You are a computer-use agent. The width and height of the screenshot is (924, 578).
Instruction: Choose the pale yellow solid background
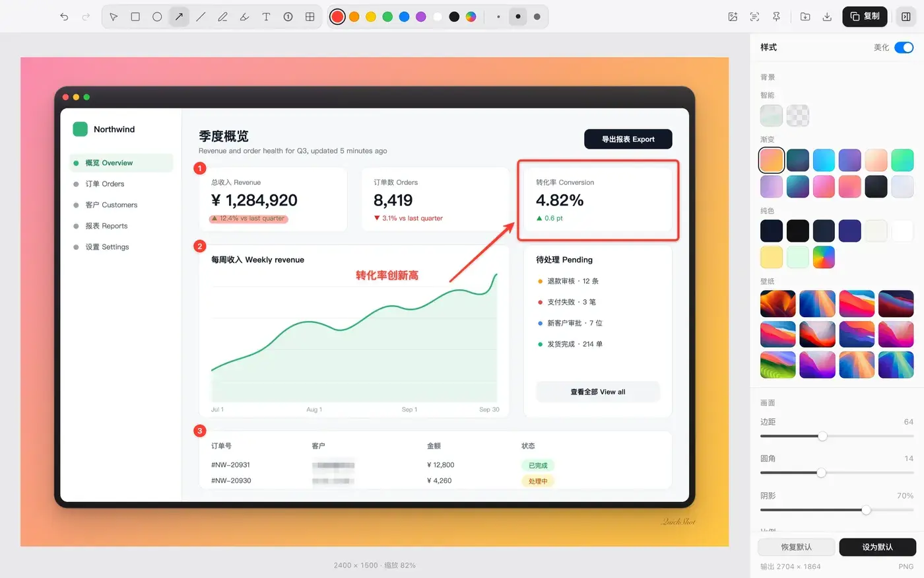point(772,257)
